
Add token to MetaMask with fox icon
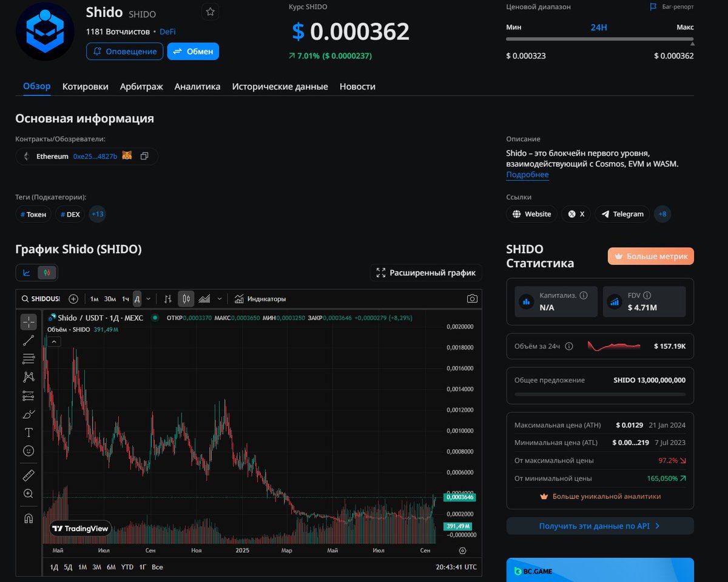[x=127, y=156]
